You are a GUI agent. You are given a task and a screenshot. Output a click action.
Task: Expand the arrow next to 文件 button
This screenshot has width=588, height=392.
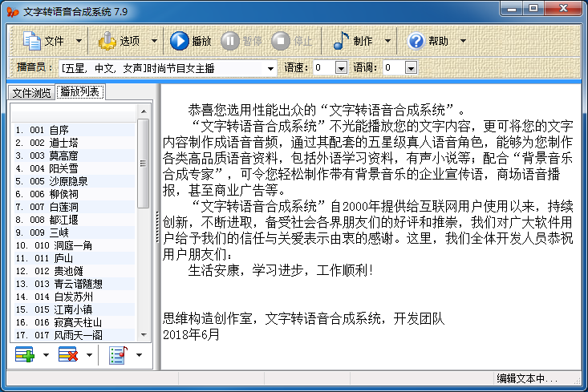[79, 41]
